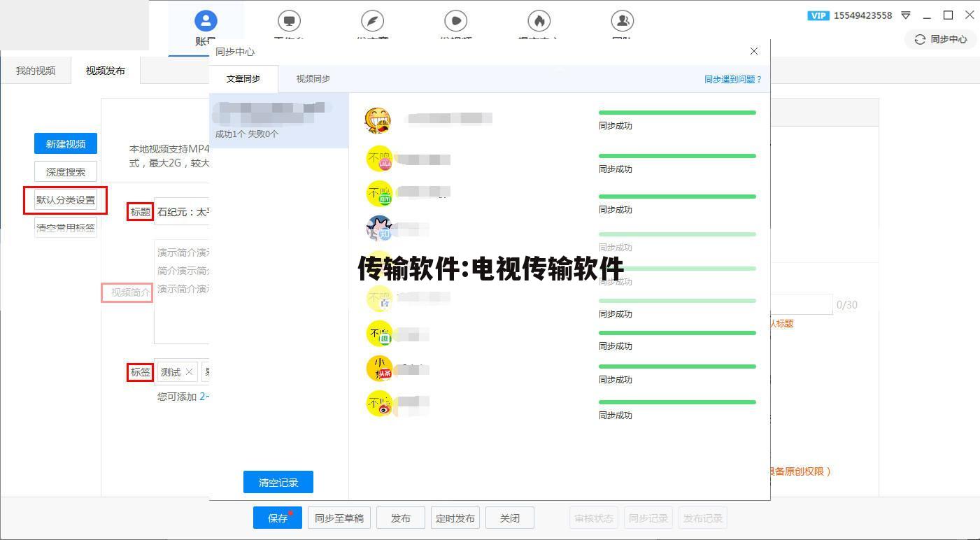Expand the triangle menu beside the phone number
Viewport: 980px width, 540px height.
[906, 15]
